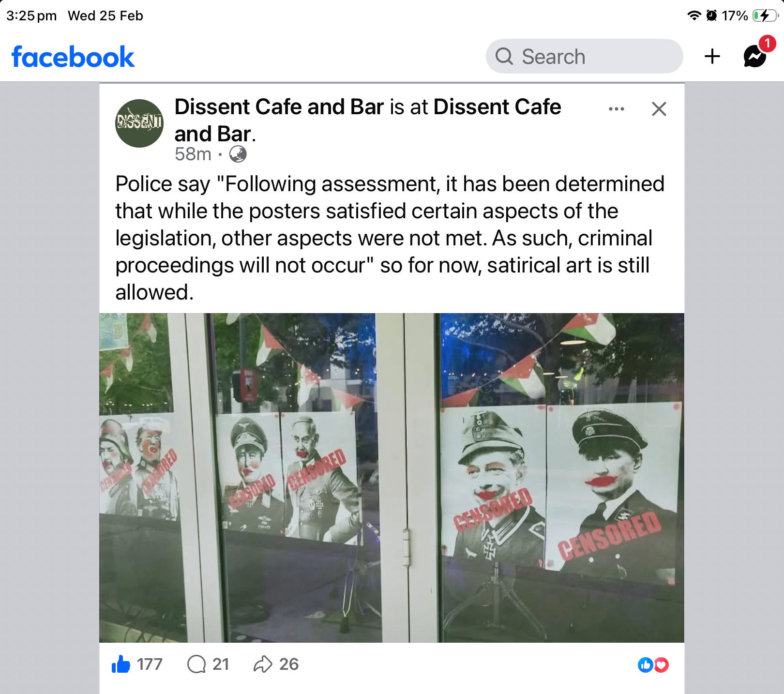Click the globe public audience icon
This screenshot has width=784, height=694.
tap(238, 154)
